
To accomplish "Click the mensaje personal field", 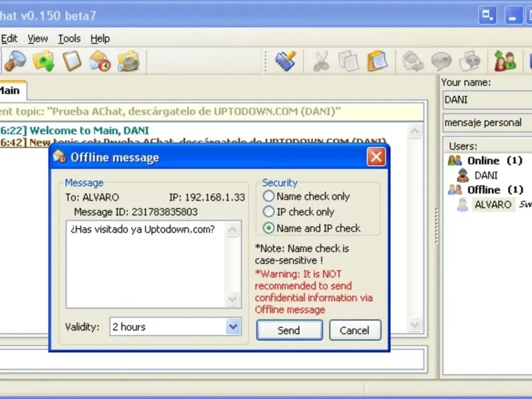I will pyautogui.click(x=487, y=122).
